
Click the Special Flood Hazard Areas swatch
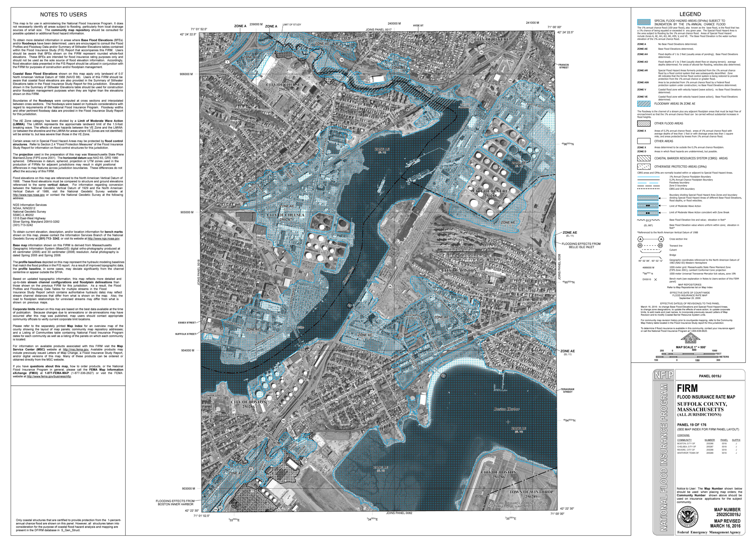click(643, 22)
